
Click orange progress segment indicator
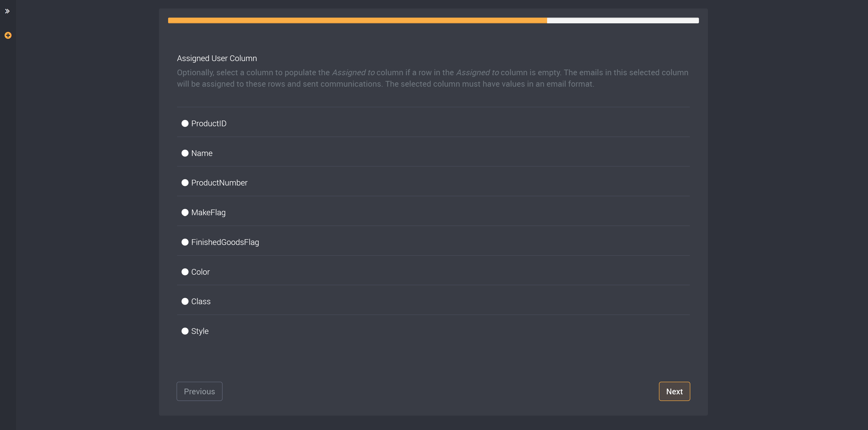[x=357, y=21]
